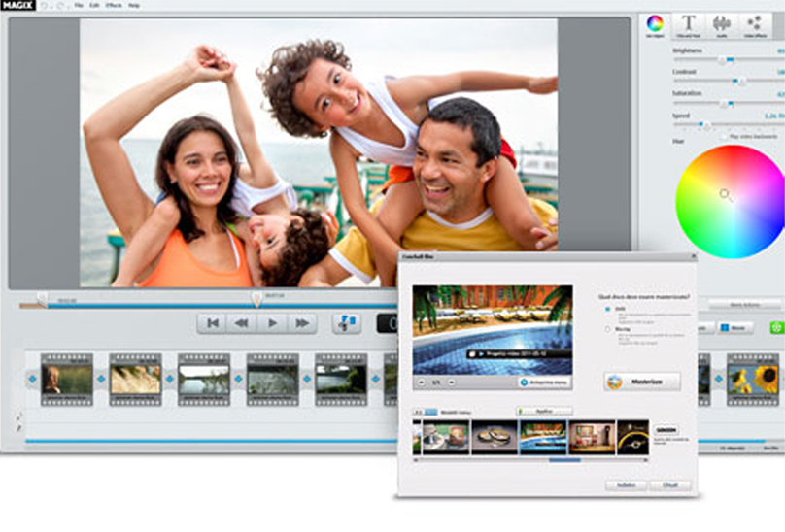Open the Title and Text tab

pyautogui.click(x=688, y=24)
